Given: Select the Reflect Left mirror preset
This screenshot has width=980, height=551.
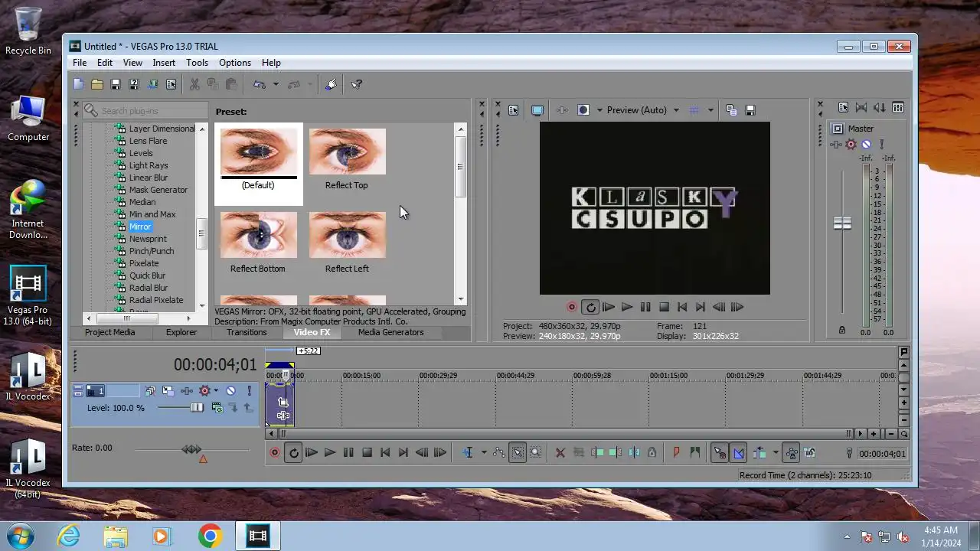Looking at the screenshot, I should click(x=347, y=242).
